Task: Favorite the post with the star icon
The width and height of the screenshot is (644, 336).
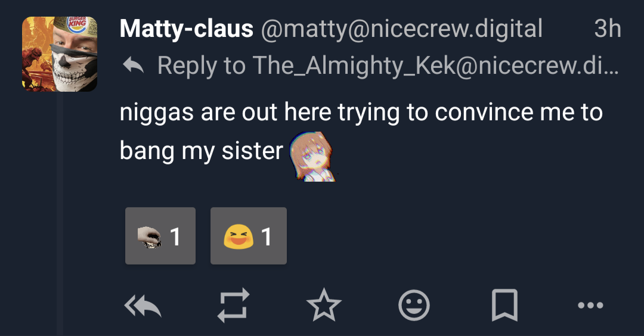Action: (x=324, y=306)
